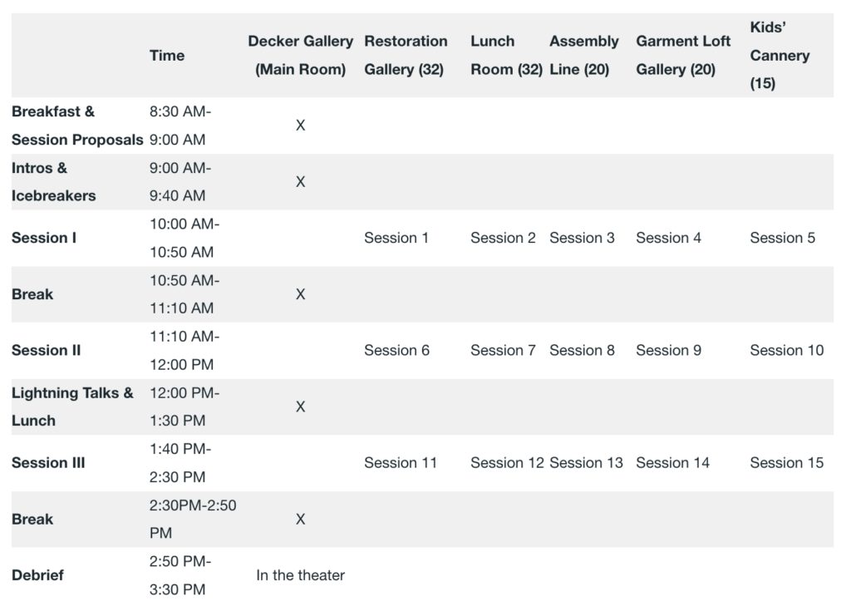Select the Kids' Cannery (15) header
851x616 pixels.
[780, 56]
